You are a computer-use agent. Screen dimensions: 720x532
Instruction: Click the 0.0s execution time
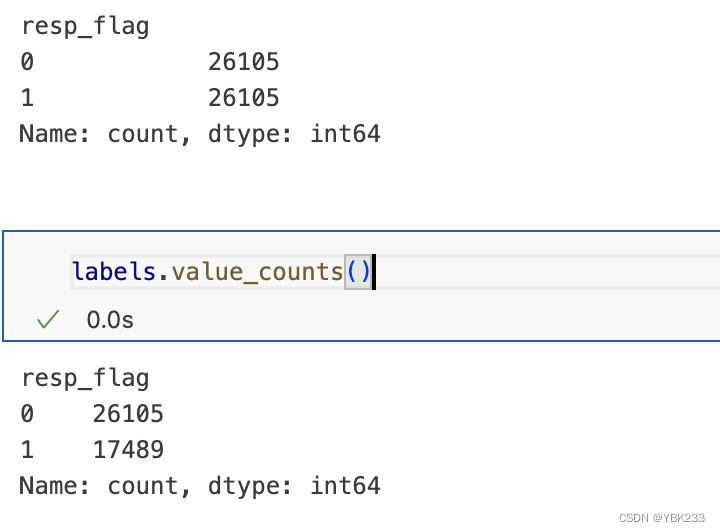click(x=110, y=320)
